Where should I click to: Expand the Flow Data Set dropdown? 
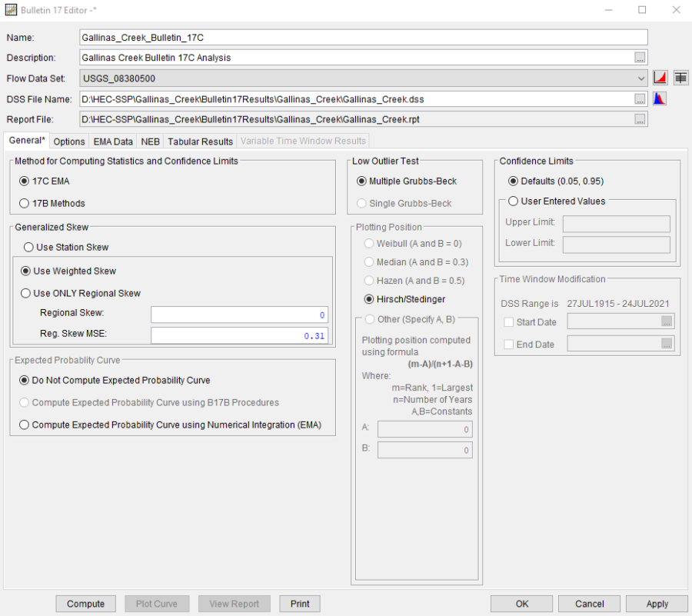(x=641, y=78)
